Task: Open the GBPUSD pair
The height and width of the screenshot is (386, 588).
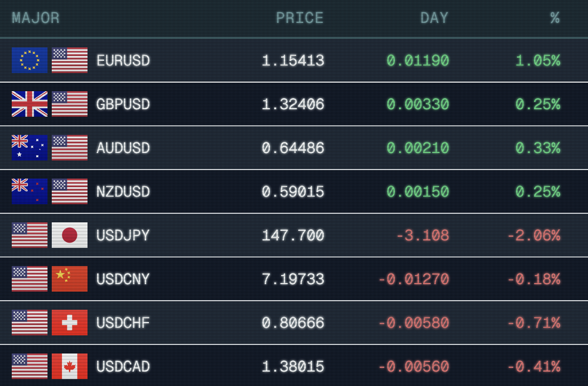Action: (x=123, y=104)
